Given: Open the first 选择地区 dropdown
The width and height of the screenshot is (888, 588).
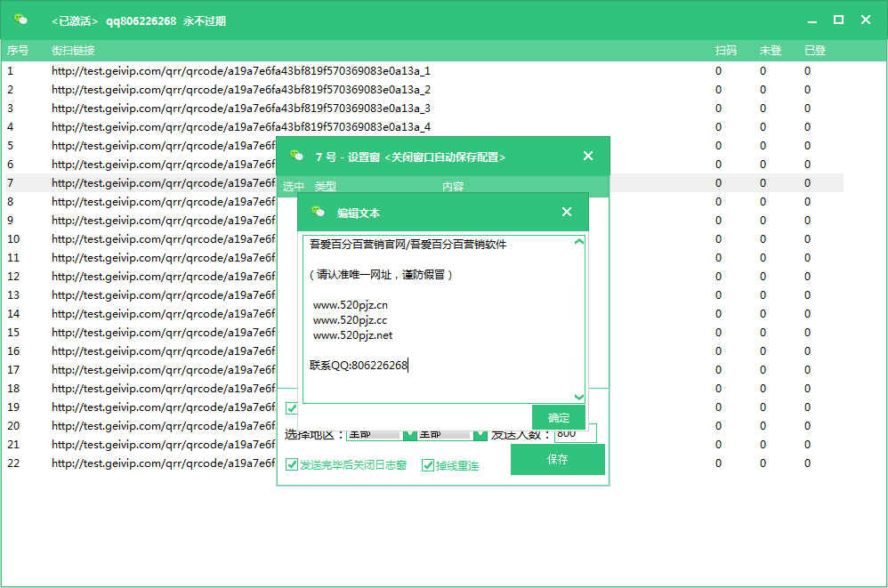Looking at the screenshot, I should [x=410, y=435].
